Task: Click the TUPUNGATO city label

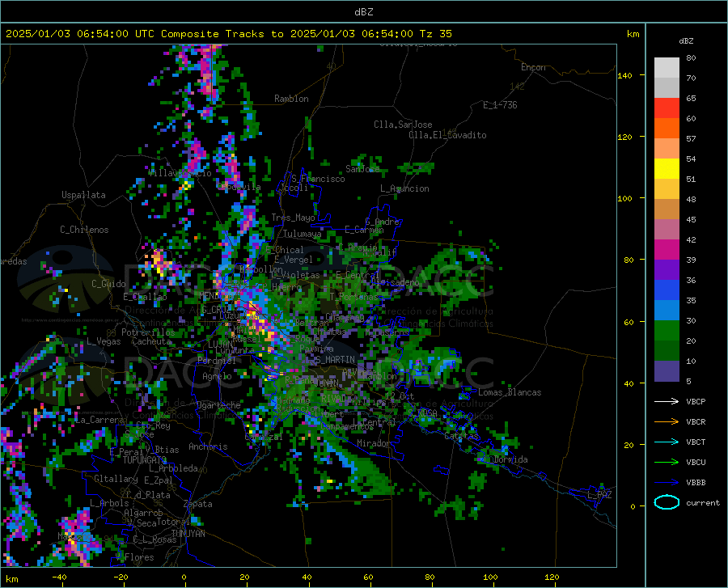Action: [x=145, y=460]
